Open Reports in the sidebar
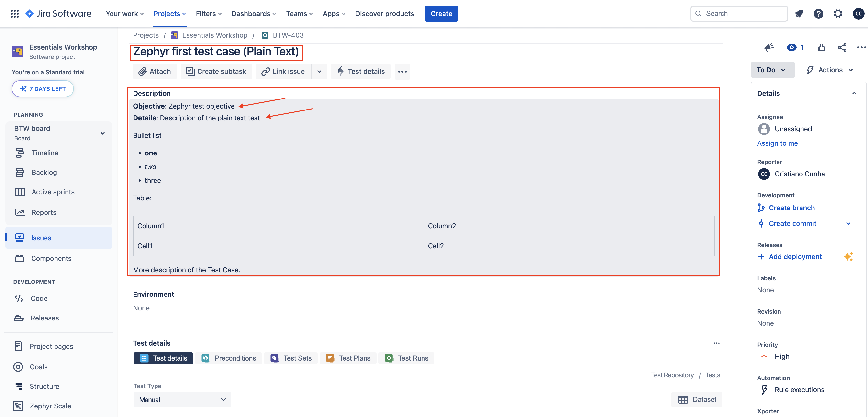This screenshot has width=868, height=417. [44, 212]
